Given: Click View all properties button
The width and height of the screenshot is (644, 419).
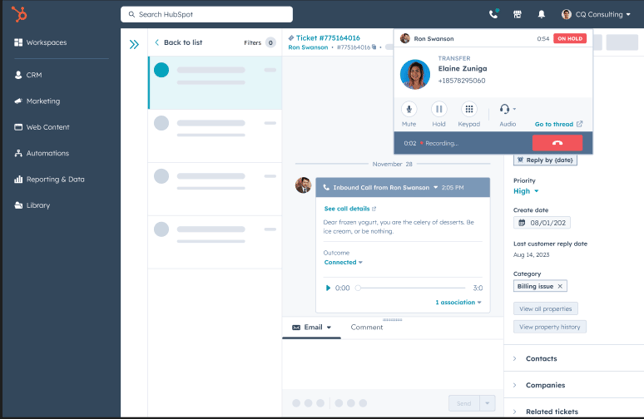Looking at the screenshot, I should [x=545, y=309].
